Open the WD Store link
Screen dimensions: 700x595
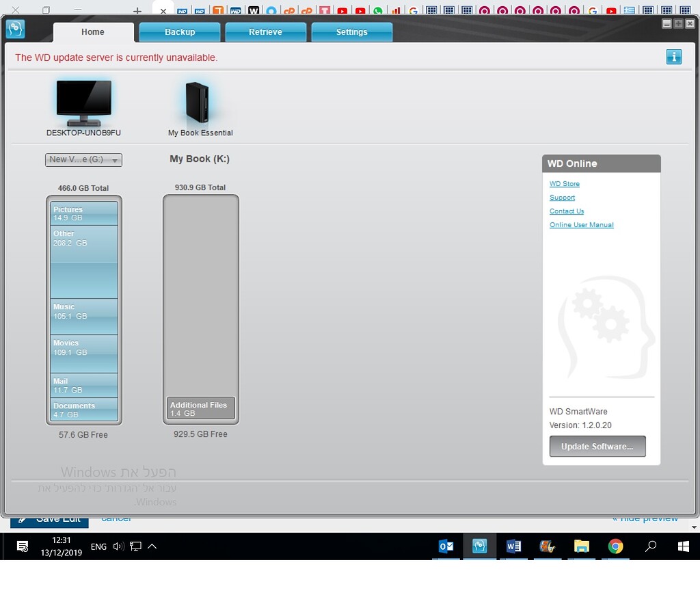(564, 183)
